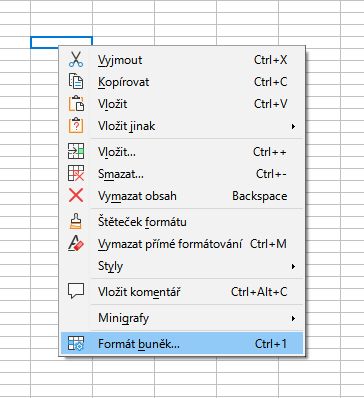Choose Smazat... menu entry

(182, 174)
